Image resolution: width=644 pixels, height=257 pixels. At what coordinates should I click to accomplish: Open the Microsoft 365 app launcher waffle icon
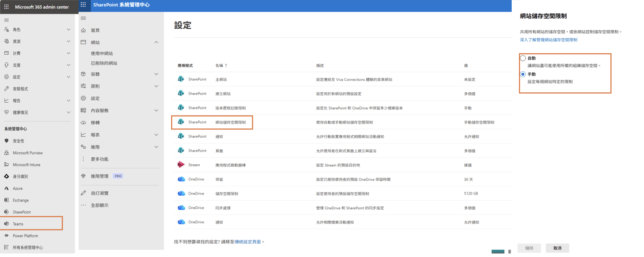tap(6, 7)
